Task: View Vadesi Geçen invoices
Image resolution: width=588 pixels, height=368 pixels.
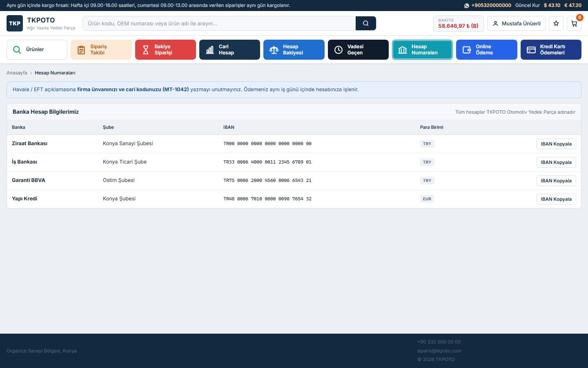Action: coord(358,49)
